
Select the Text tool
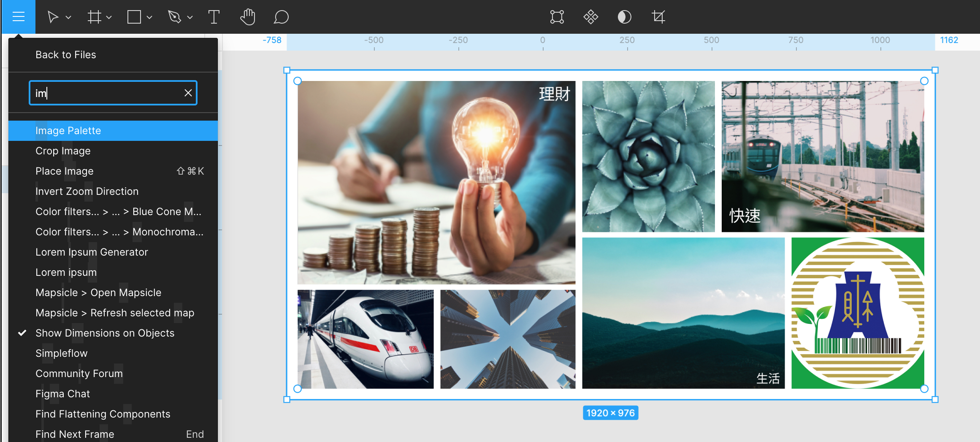(214, 17)
